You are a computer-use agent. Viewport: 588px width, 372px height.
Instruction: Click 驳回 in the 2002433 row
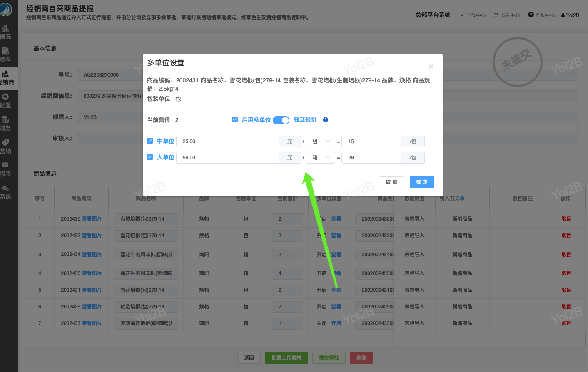[566, 323]
